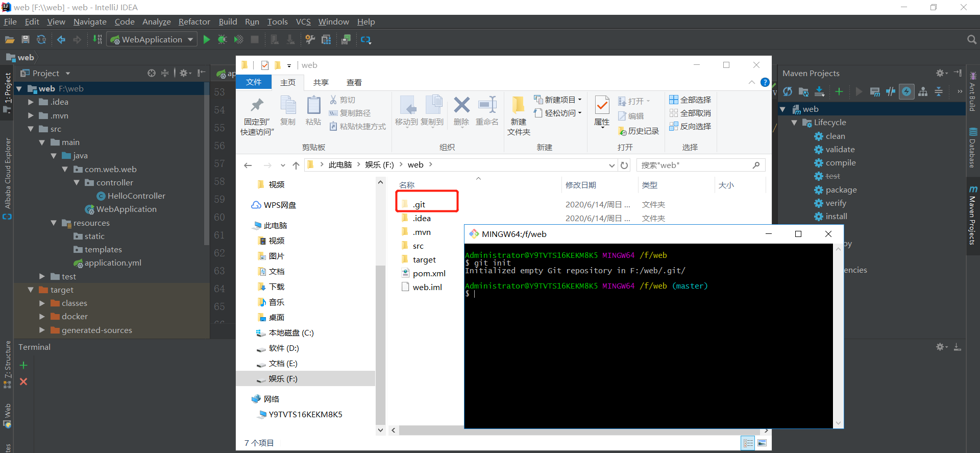Select the .git folder in Explorer
This screenshot has width=980, height=453.
[x=419, y=204]
